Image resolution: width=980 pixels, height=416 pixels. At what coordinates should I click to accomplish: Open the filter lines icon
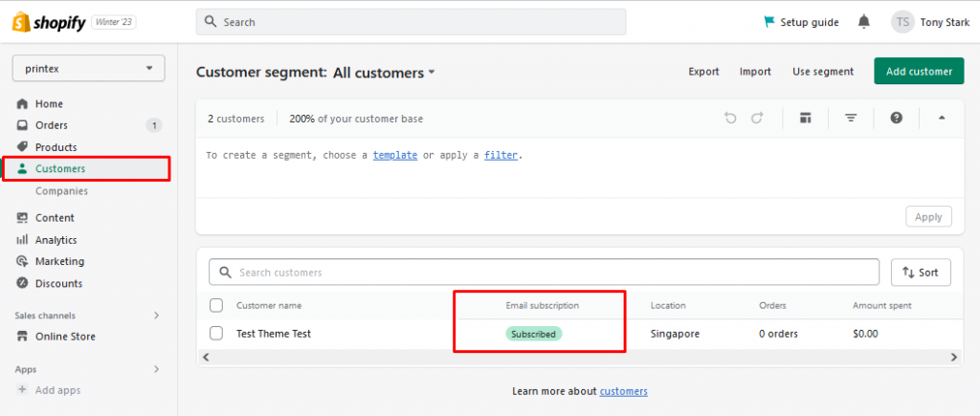851,118
